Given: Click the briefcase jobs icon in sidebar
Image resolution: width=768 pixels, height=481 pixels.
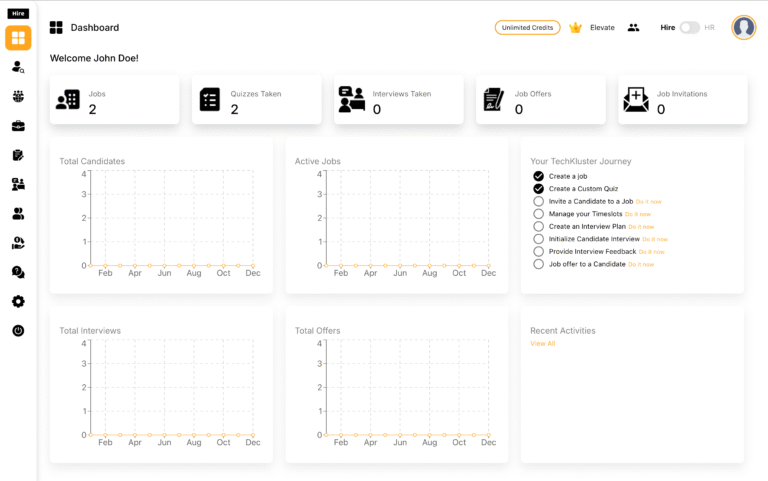Looking at the screenshot, I should point(18,126).
